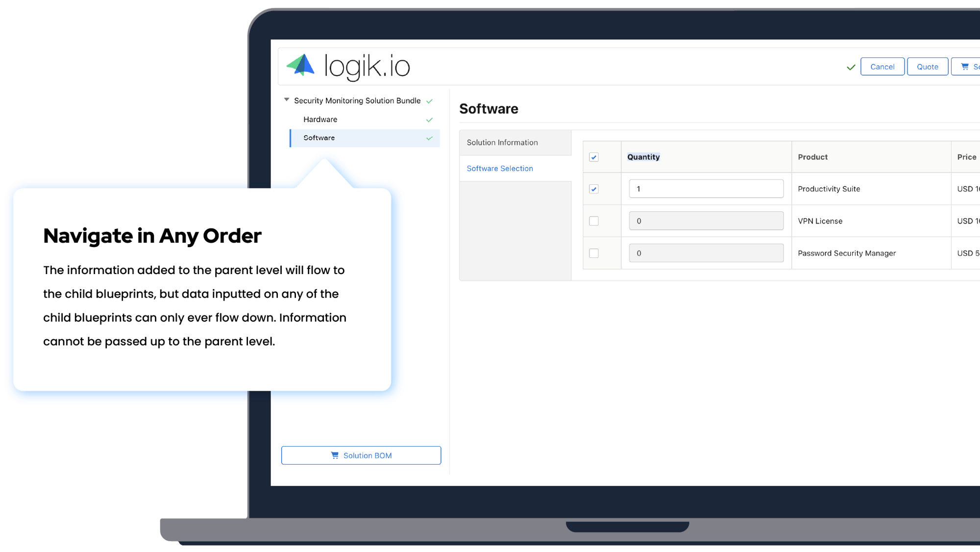980x552 pixels.
Task: Select Security Monitoring Solution Bundle node
Action: (x=357, y=100)
